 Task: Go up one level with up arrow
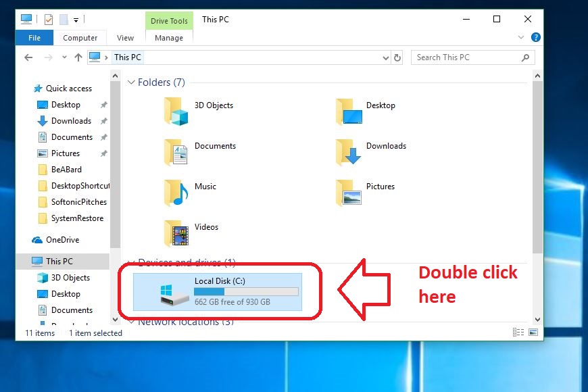point(78,57)
